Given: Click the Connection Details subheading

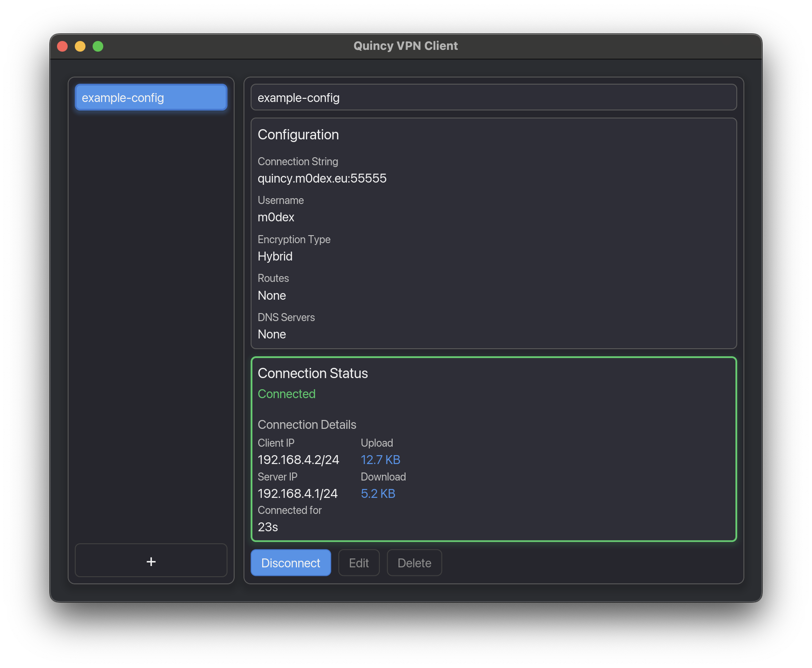Looking at the screenshot, I should [x=307, y=425].
